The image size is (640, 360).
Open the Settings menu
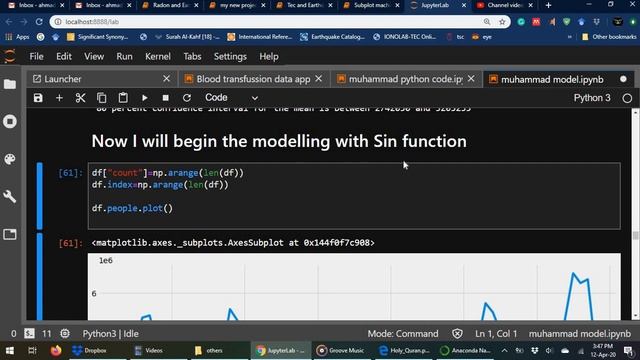[x=230, y=56]
